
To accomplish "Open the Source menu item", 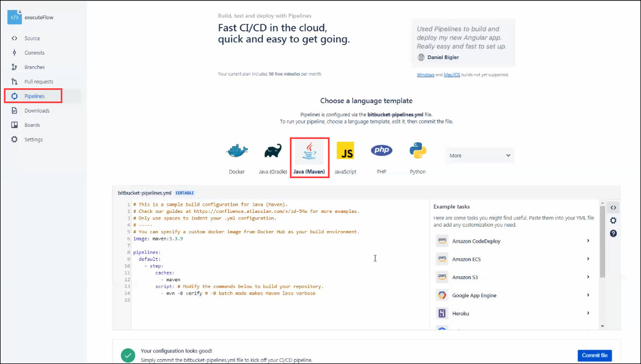I will click(x=32, y=39).
